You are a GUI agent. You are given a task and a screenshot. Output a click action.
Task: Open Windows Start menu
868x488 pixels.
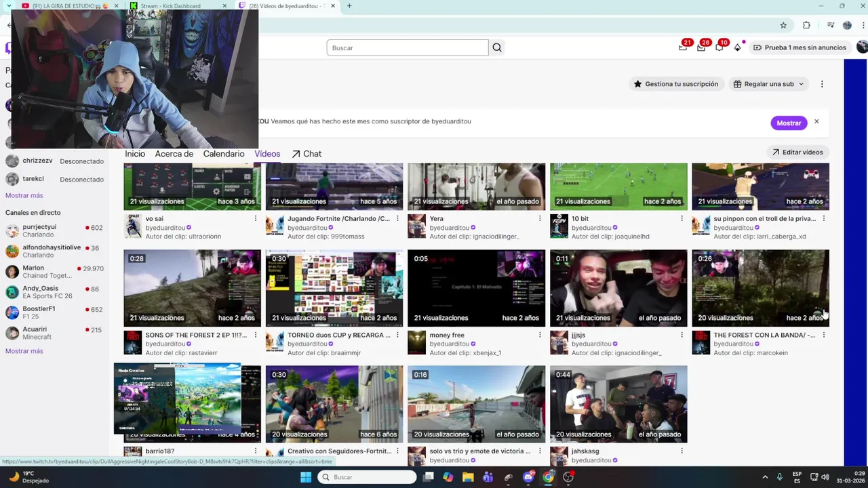[x=306, y=477]
